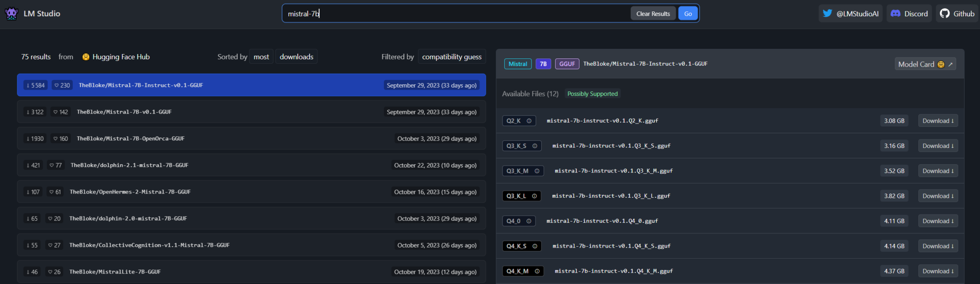Image resolution: width=980 pixels, height=284 pixels.
Task: Click the heart badge showing 61 likes
Action: coord(55,192)
